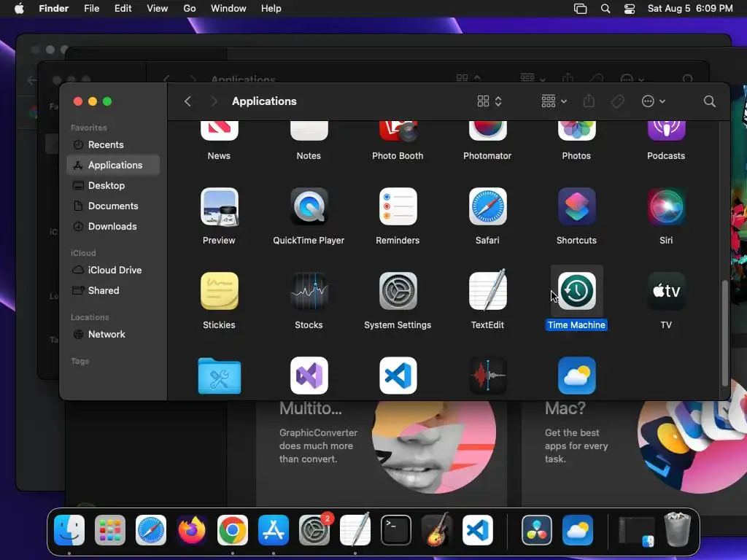Open the icon view switcher dropdown
The height and width of the screenshot is (560, 747).
[489, 101]
